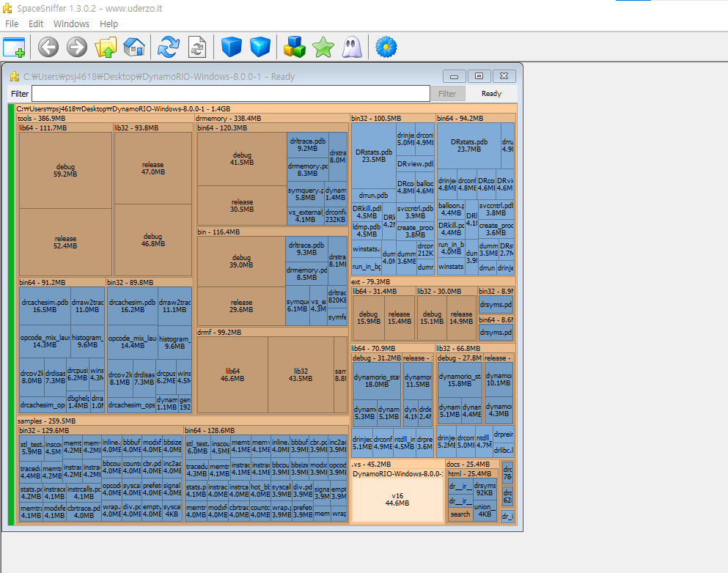The width and height of the screenshot is (728, 573).
Task: Select DRstats.pdb 23.5MB file
Action: pyautogui.click(x=374, y=156)
